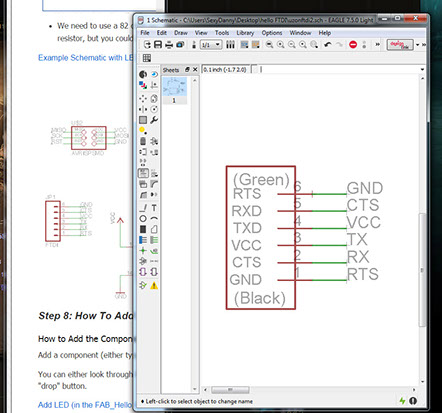Select the Mirror tool
This screenshot has height=413, width=442.
(143, 109)
